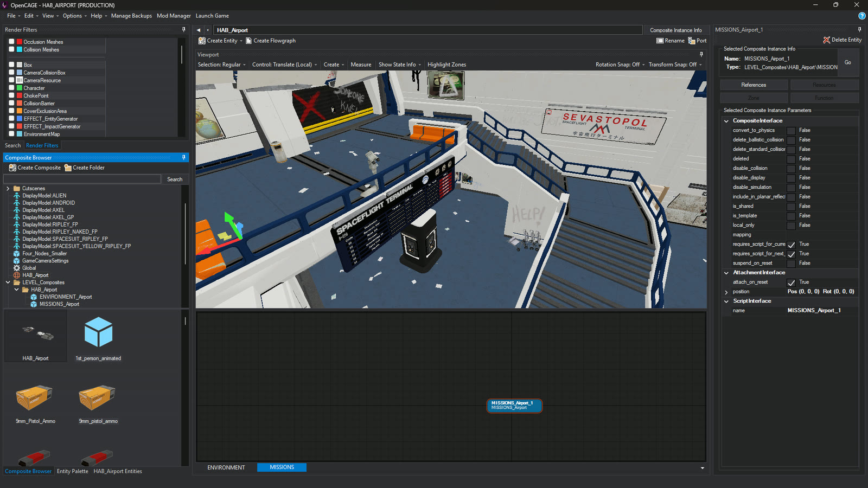Image resolution: width=868 pixels, height=488 pixels.
Task: Click the Create Composite icon
Action: point(12,168)
